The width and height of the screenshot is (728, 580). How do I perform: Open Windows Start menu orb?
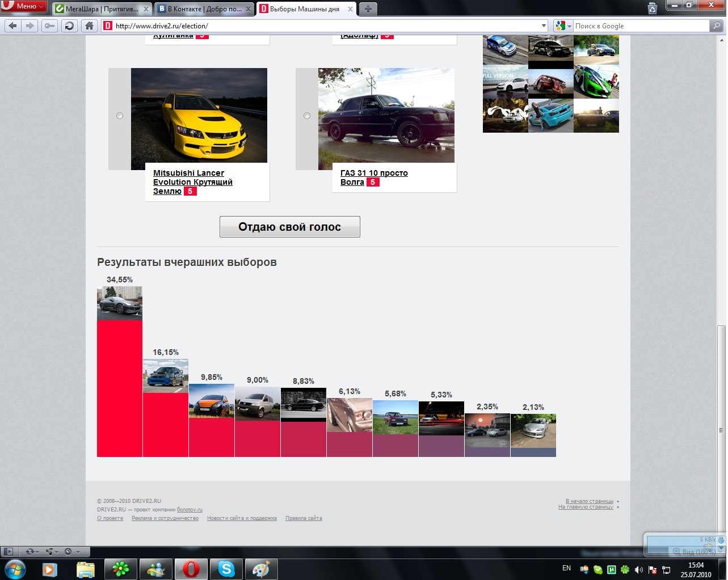(x=15, y=569)
